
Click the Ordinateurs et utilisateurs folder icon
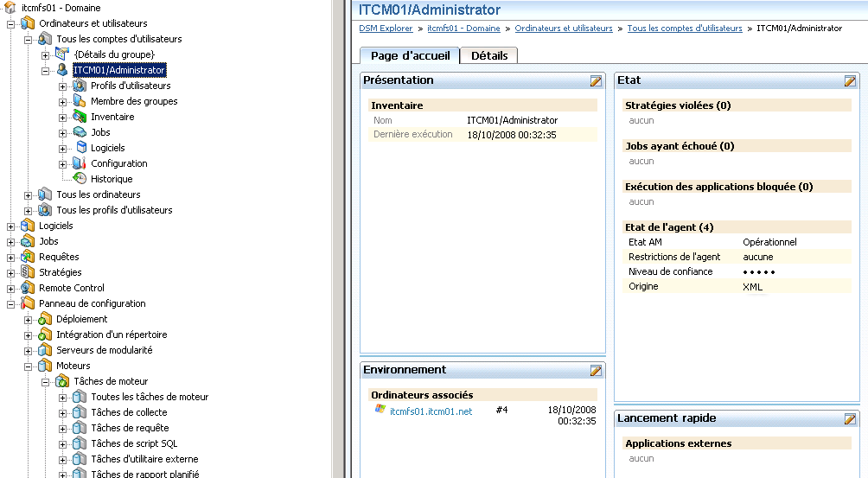pos(28,23)
